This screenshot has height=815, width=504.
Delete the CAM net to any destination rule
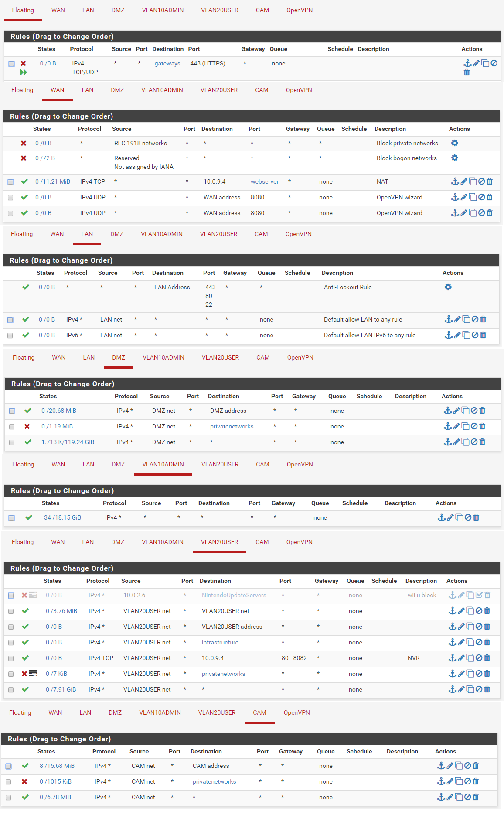(x=476, y=797)
